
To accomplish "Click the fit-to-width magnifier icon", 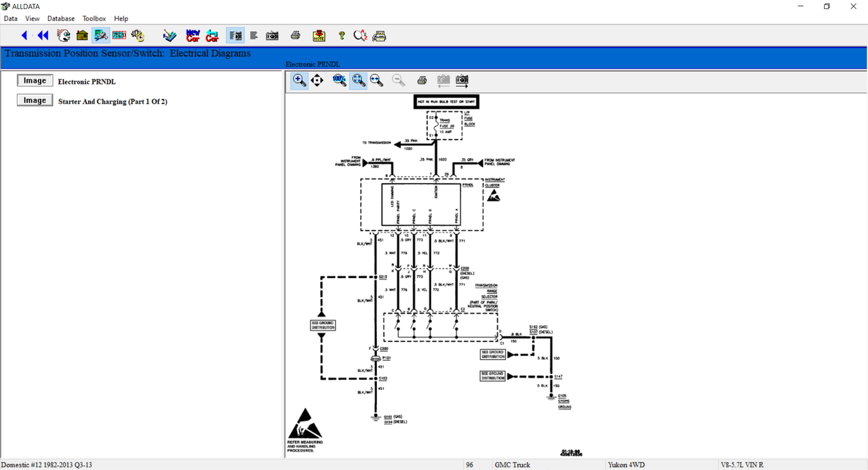I will click(376, 81).
